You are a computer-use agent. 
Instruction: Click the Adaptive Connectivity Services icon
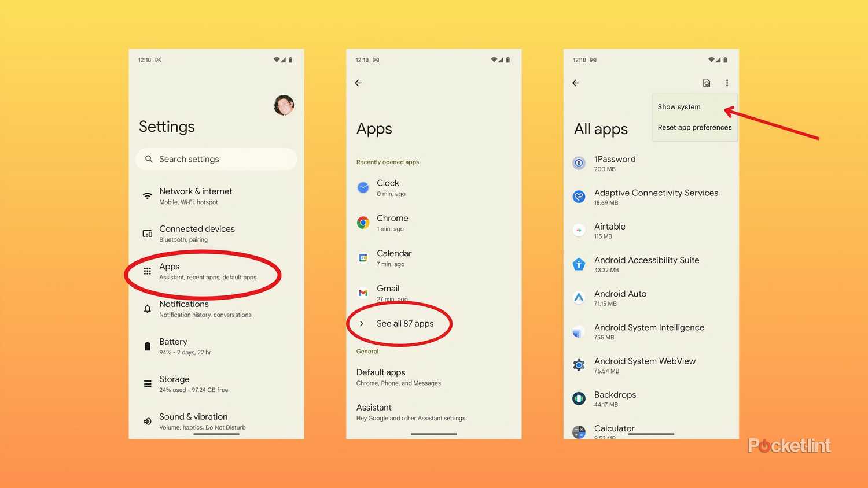(579, 197)
